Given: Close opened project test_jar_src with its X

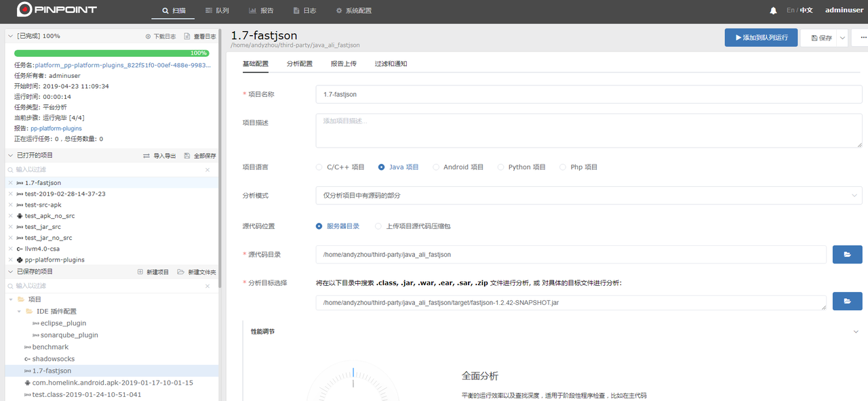Looking at the screenshot, I should pyautogui.click(x=10, y=227).
